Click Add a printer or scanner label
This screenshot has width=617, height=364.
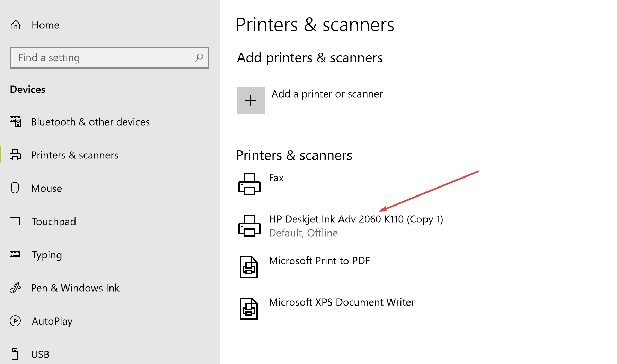[x=327, y=94]
